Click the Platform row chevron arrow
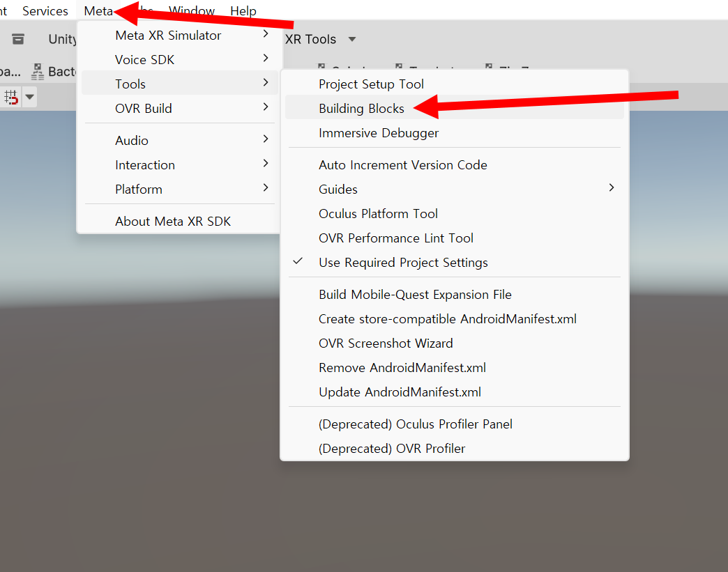Screen dimensions: 728x572 266,187
